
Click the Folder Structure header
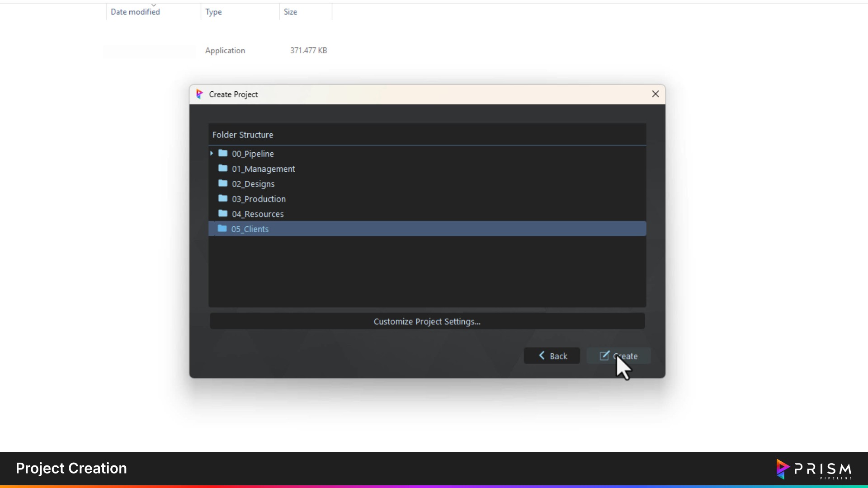point(427,135)
